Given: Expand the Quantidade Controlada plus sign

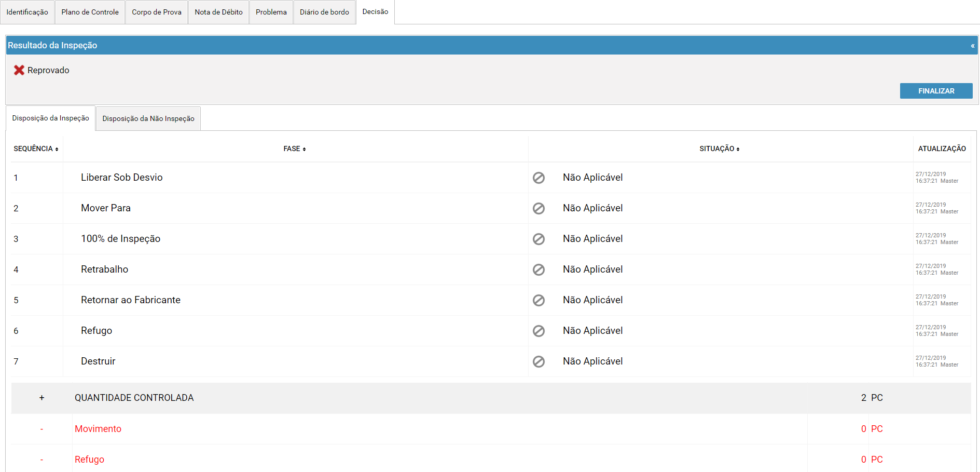Looking at the screenshot, I should [x=42, y=398].
